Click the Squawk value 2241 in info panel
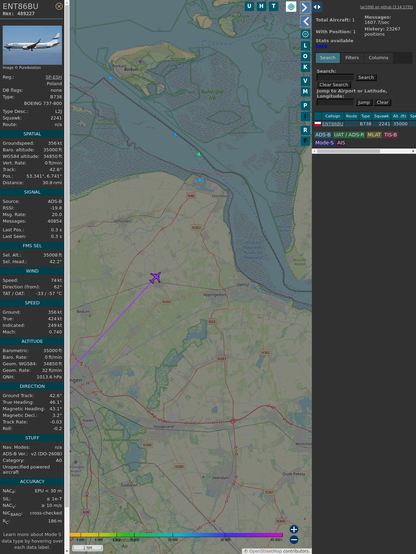Image resolution: width=416 pixels, height=554 pixels. pyautogui.click(x=56, y=118)
